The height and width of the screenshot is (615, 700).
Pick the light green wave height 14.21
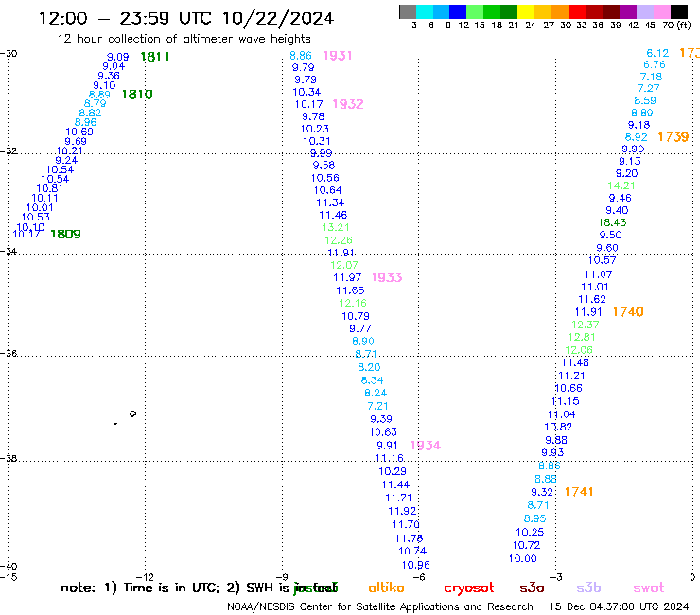coord(621,185)
